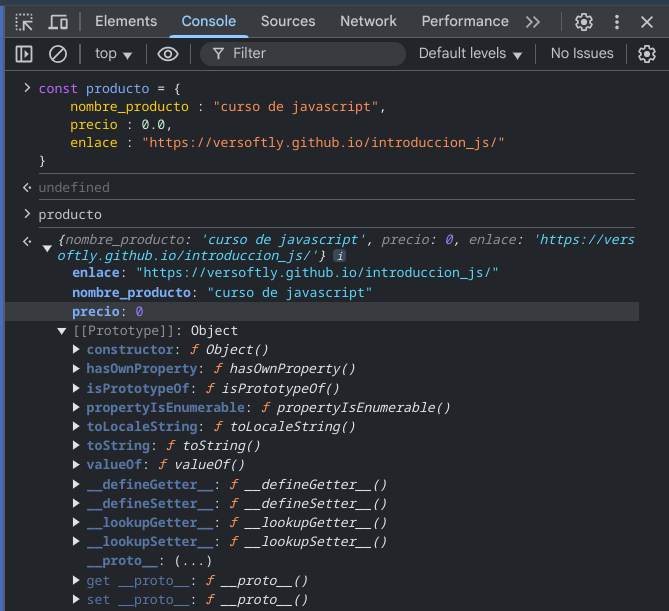Image resolution: width=669 pixels, height=611 pixels.
Task: Expand the get __proto__ entry
Action: tap(76, 580)
